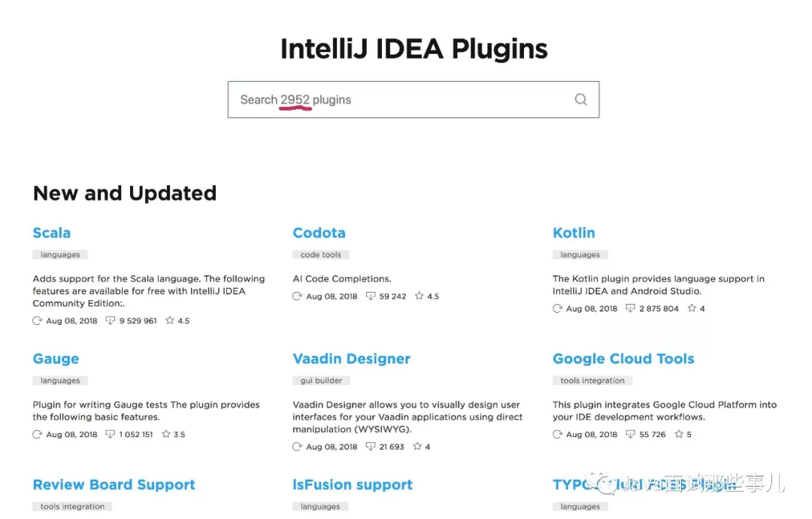The width and height of the screenshot is (812, 519).
Task: Click the search magnifier icon
Action: pos(580,99)
